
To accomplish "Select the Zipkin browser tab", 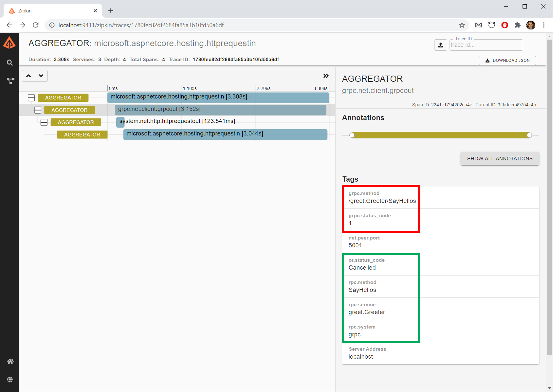I will pyautogui.click(x=53, y=11).
